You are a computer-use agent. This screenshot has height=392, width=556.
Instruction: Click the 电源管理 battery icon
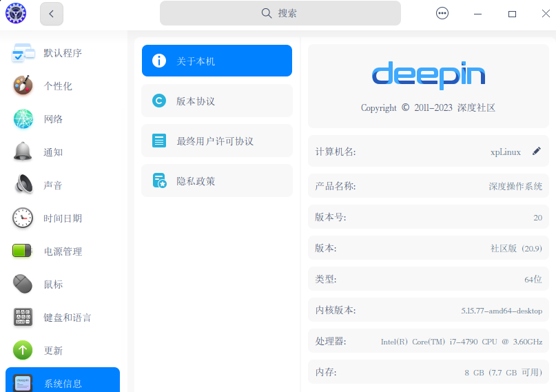click(x=22, y=251)
